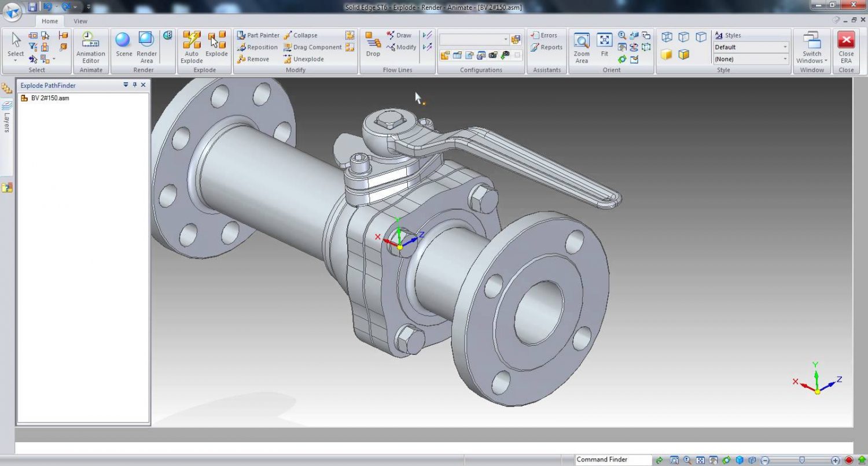Expand the (None) style dropdown
The width and height of the screenshot is (868, 466).
(x=751, y=59)
